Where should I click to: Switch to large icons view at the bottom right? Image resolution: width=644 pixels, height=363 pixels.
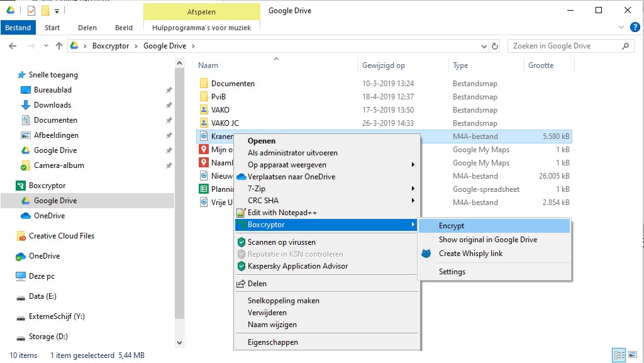tap(633, 355)
